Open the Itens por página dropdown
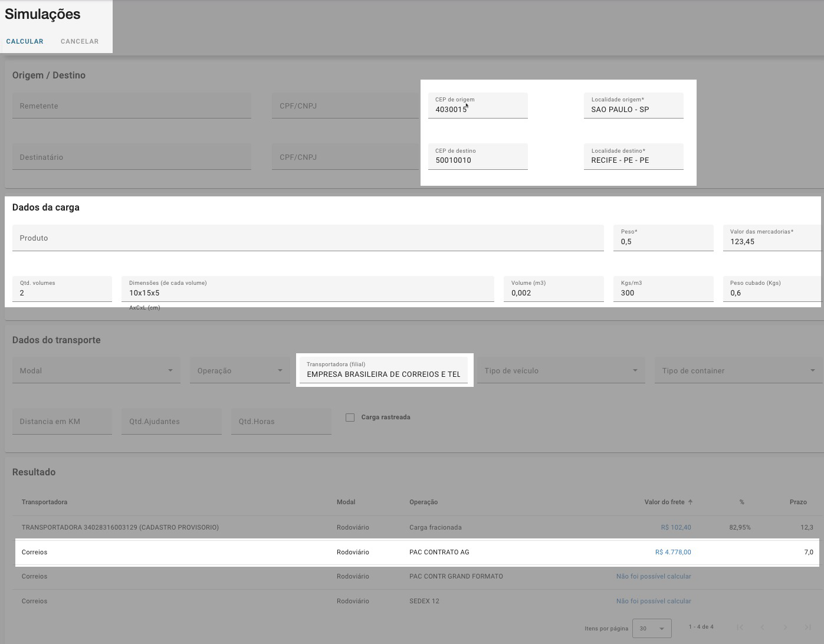 (x=652, y=628)
